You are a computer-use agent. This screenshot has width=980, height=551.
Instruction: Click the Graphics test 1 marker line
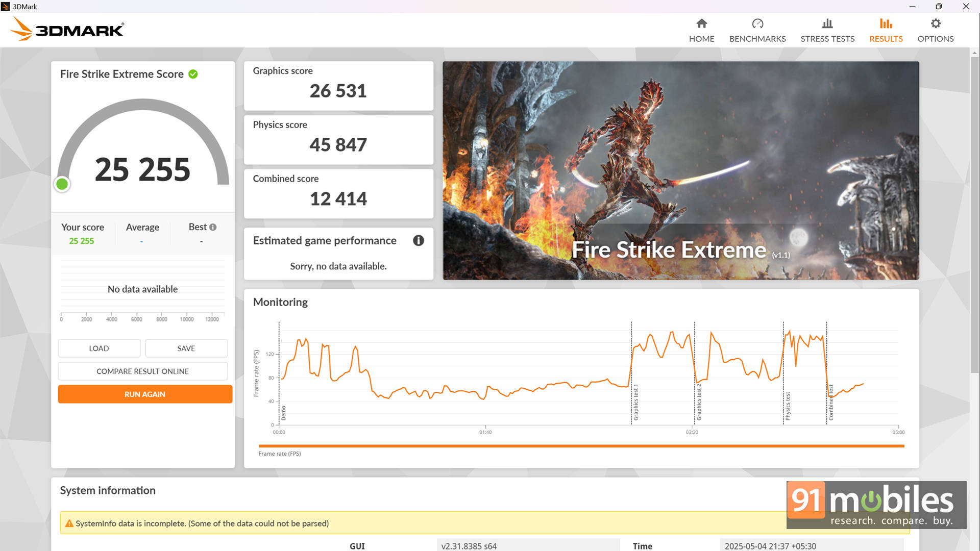[x=631, y=373]
